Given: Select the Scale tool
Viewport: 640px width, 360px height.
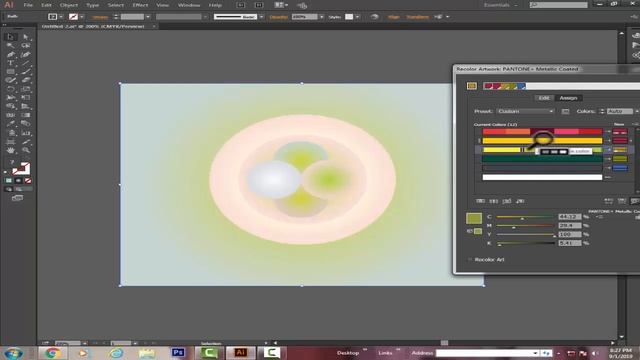Looking at the screenshot, I should point(26,89).
